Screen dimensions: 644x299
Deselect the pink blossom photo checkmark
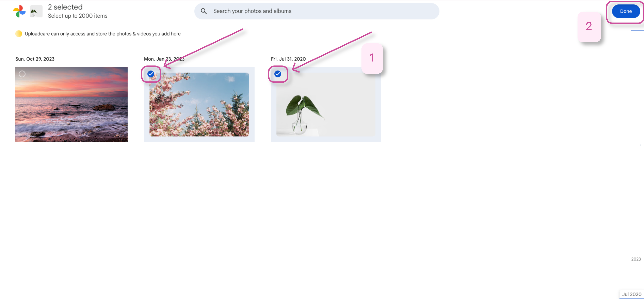click(x=151, y=74)
